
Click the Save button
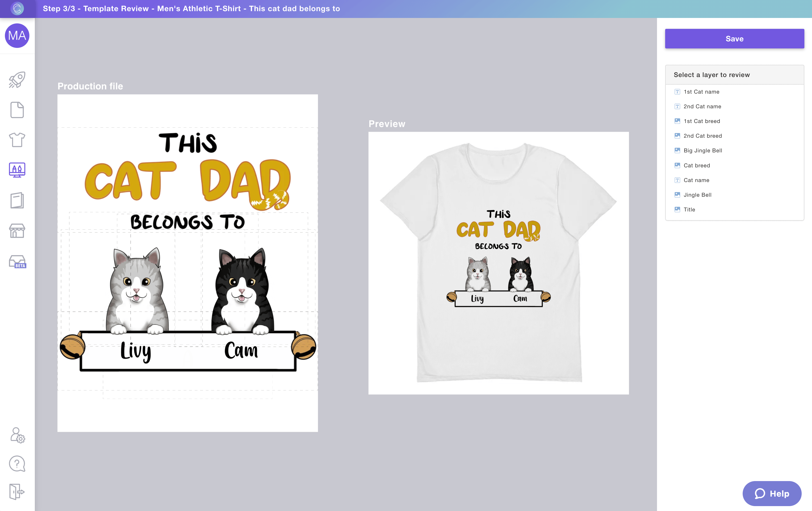point(734,39)
